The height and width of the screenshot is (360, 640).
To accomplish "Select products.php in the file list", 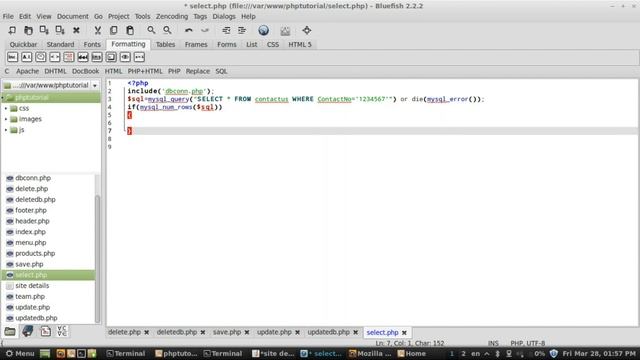I will pyautogui.click(x=35, y=253).
